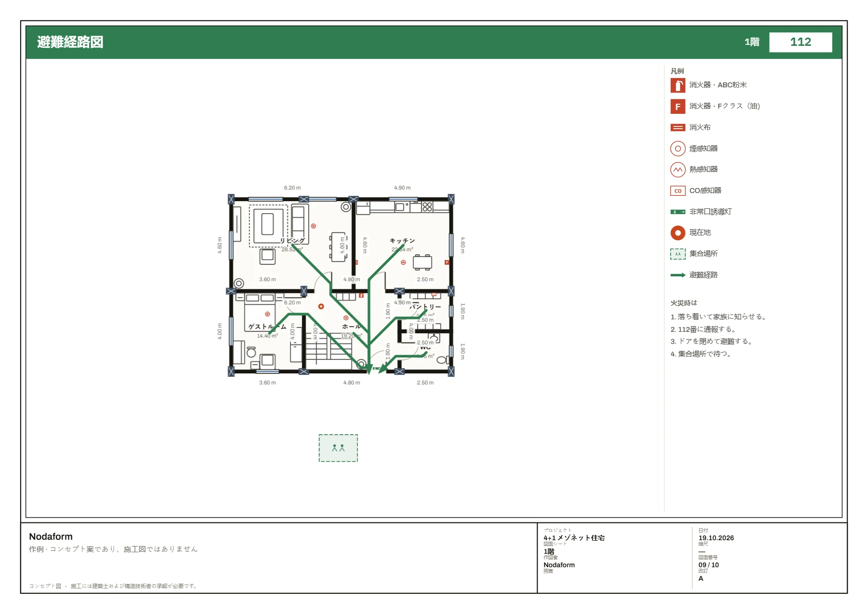Select the パントリー room label
The height and width of the screenshot is (614, 868).
coord(425,307)
